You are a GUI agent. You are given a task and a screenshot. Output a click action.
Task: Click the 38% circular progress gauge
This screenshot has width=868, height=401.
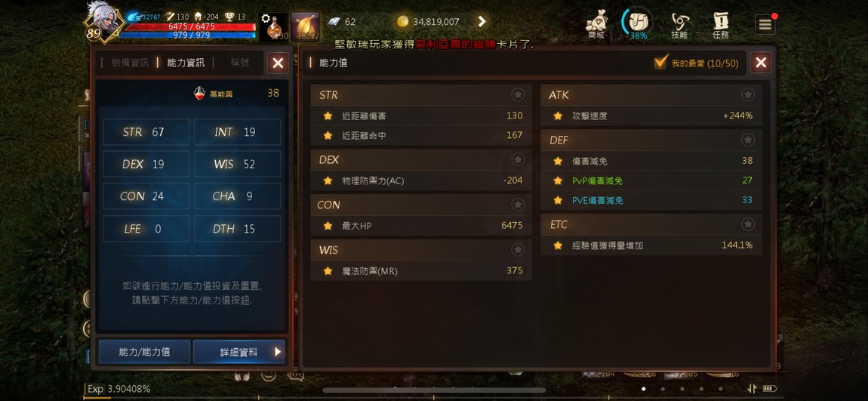click(637, 24)
